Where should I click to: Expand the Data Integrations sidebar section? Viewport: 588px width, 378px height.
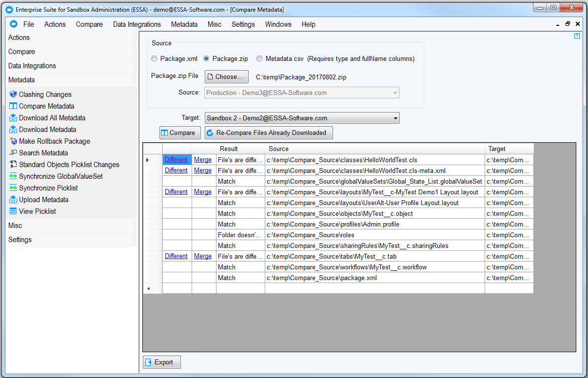point(71,66)
